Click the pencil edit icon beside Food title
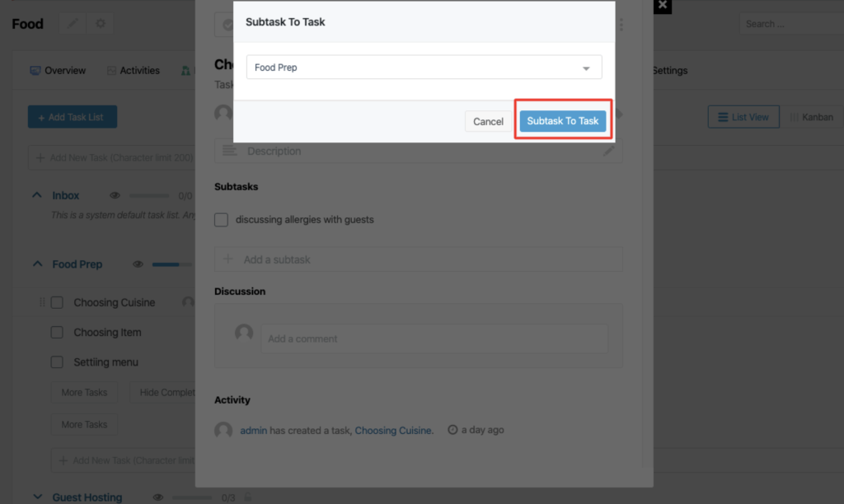844x504 pixels. (x=73, y=24)
